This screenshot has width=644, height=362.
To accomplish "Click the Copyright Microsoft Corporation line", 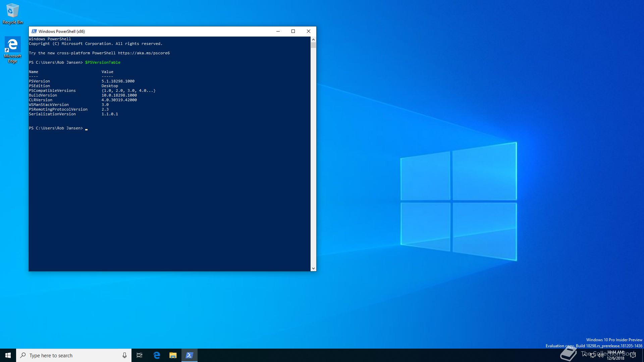I will pyautogui.click(x=96, y=44).
